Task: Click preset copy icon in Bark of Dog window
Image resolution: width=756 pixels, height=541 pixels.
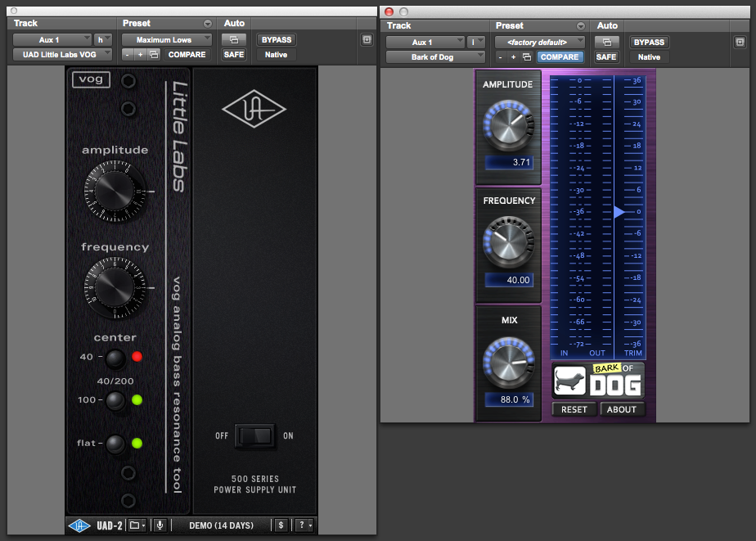Action: (x=527, y=57)
